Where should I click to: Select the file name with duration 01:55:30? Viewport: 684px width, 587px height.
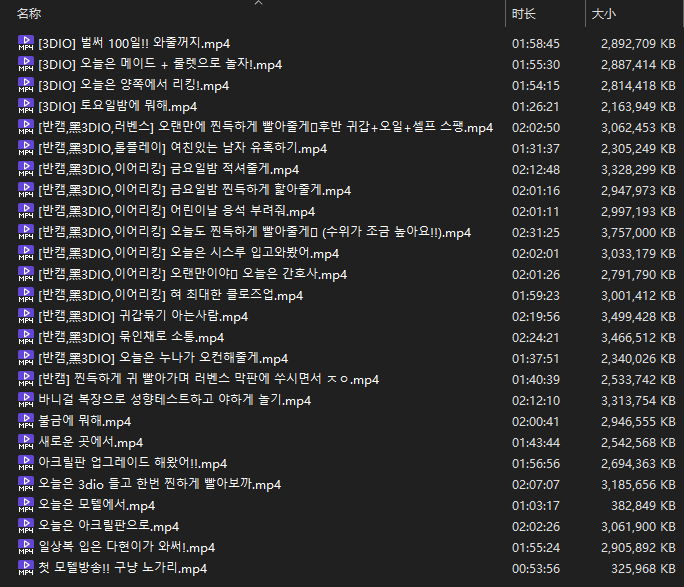click(x=160, y=64)
